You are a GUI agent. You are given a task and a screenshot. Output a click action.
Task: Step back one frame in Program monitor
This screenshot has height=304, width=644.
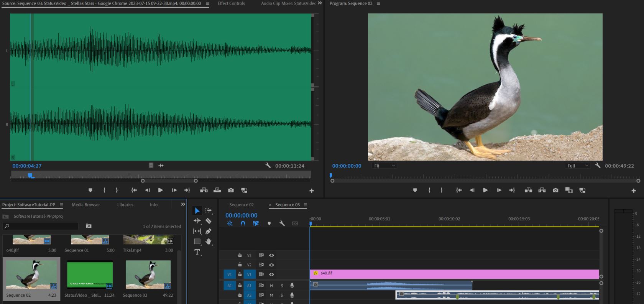472,190
